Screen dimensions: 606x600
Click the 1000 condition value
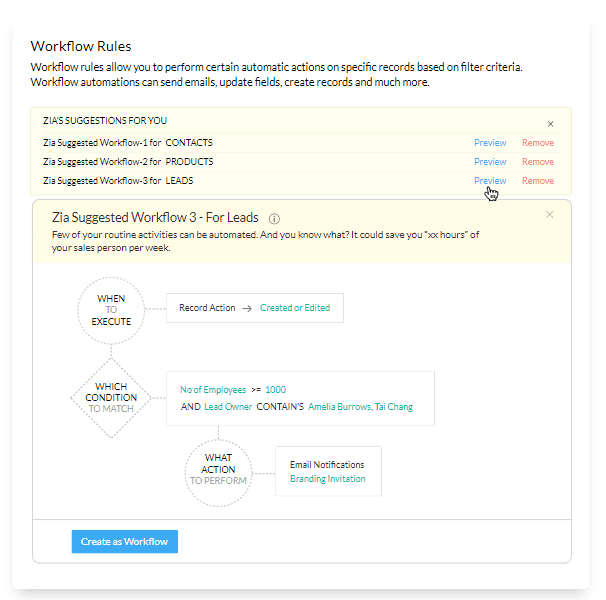click(x=276, y=390)
